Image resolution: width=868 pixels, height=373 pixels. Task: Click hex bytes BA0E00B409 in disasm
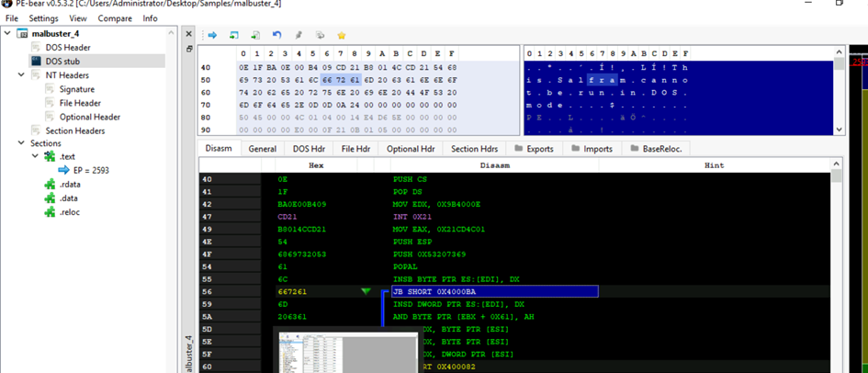pos(301,204)
